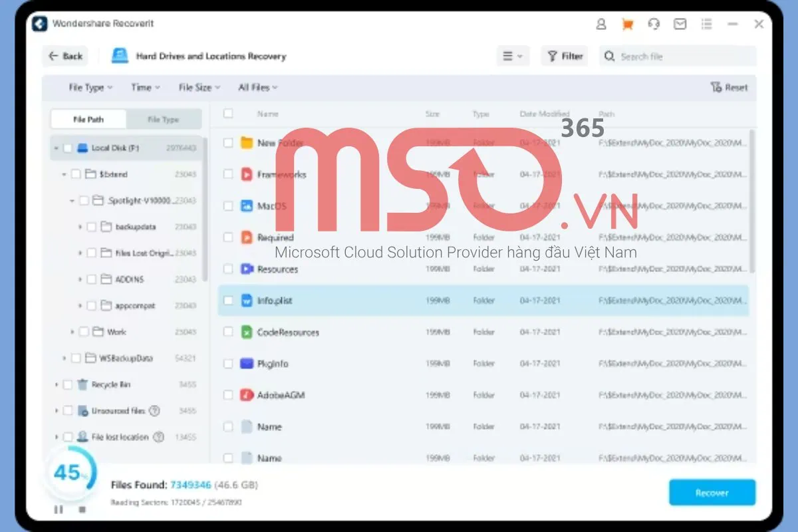Open the File Size filter dropdown

(x=199, y=88)
